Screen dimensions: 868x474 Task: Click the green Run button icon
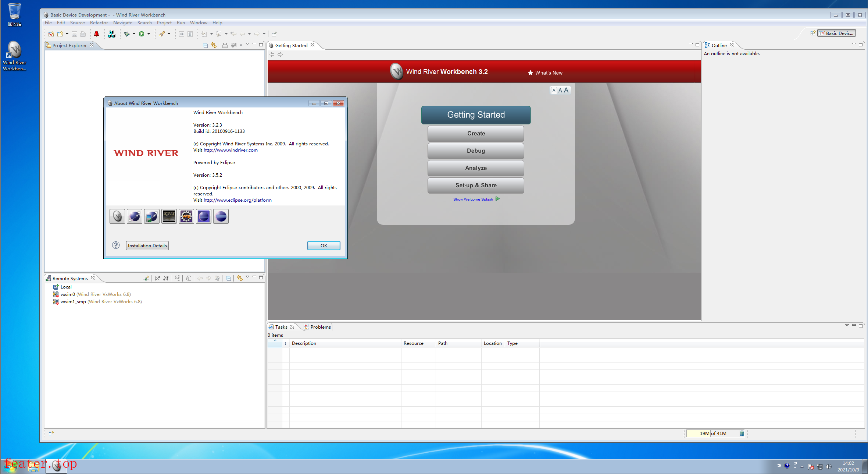click(x=142, y=34)
